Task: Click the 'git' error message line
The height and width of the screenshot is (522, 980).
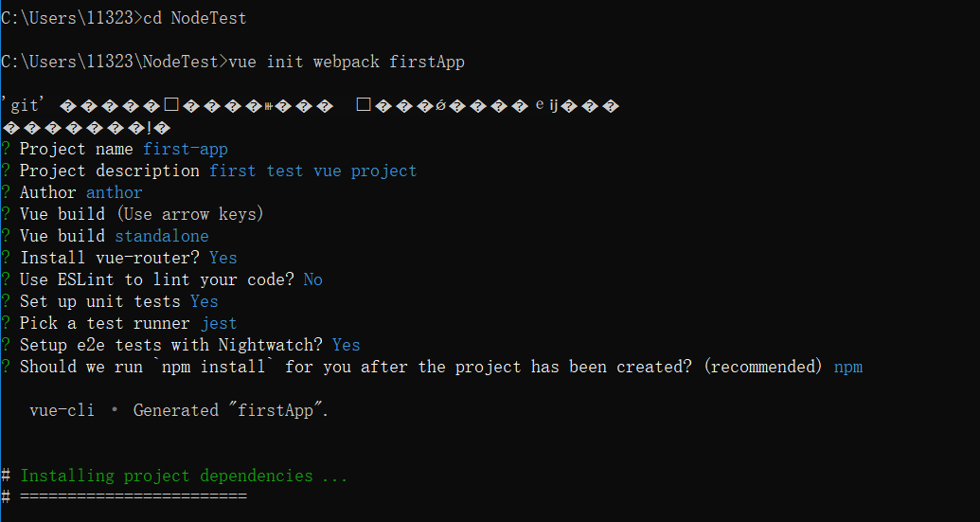Action: (x=310, y=105)
